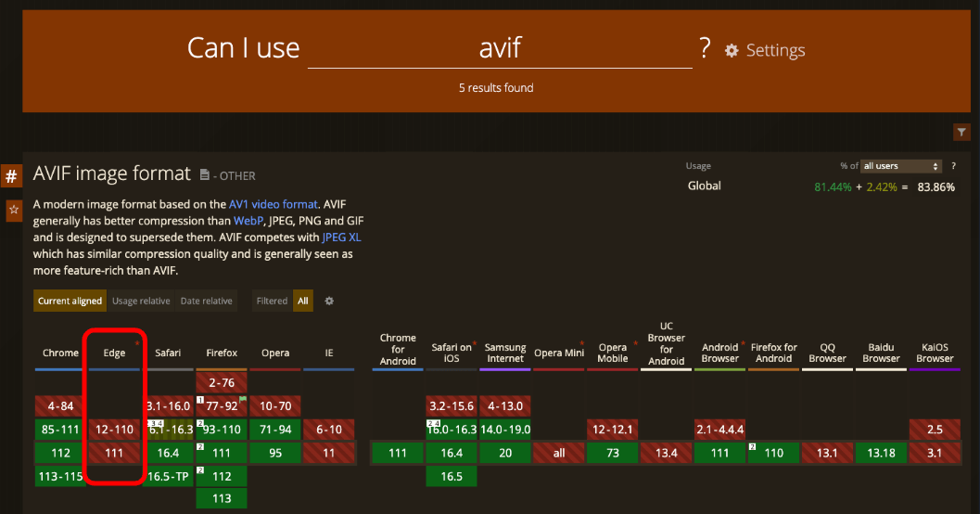Select Safari 16.4 version cell
This screenshot has height=514, width=980.
[168, 453]
